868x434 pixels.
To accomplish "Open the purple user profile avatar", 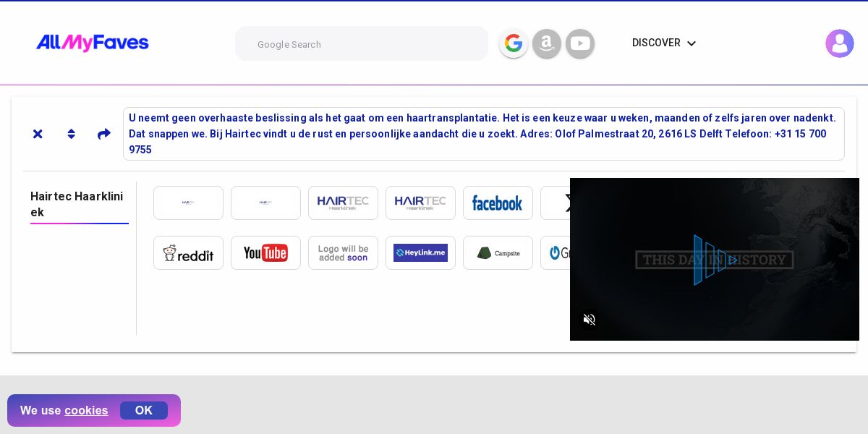I will tap(840, 43).
